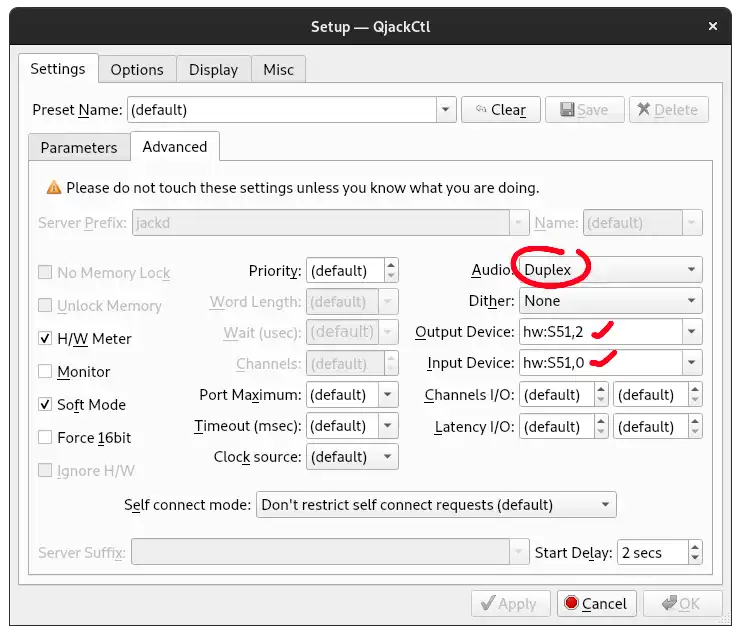The image size is (741, 635).
Task: Open the Misc tab
Action: [278, 69]
